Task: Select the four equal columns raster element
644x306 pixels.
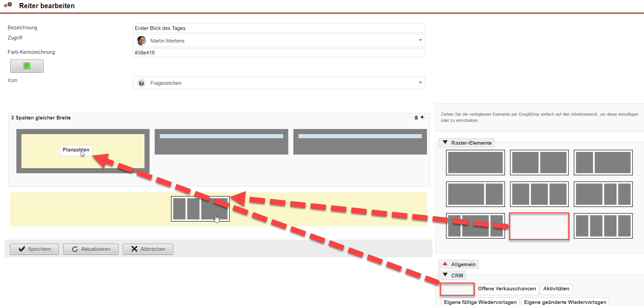Action: click(x=603, y=226)
